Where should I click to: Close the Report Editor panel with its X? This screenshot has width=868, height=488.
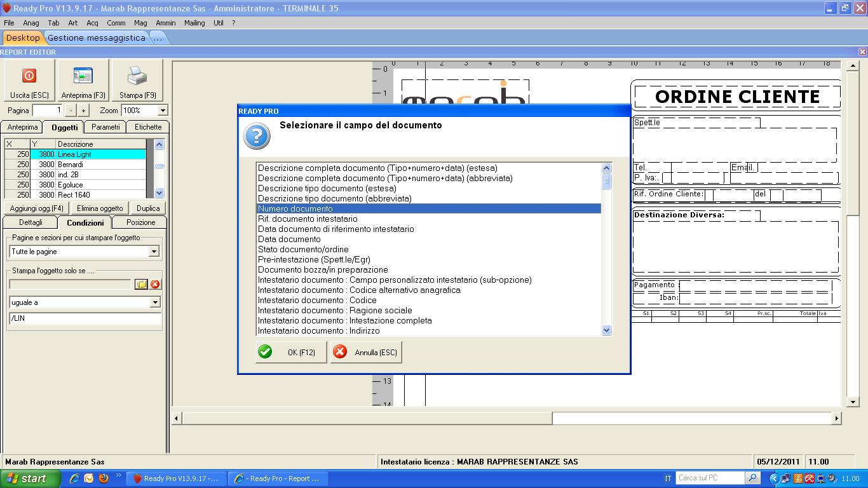coord(862,52)
